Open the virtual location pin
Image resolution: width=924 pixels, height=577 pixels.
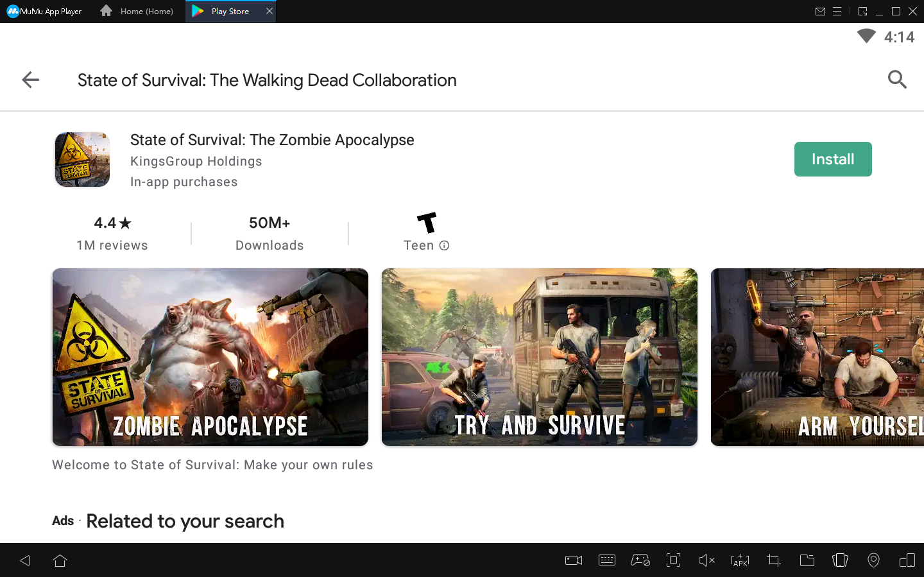point(873,560)
